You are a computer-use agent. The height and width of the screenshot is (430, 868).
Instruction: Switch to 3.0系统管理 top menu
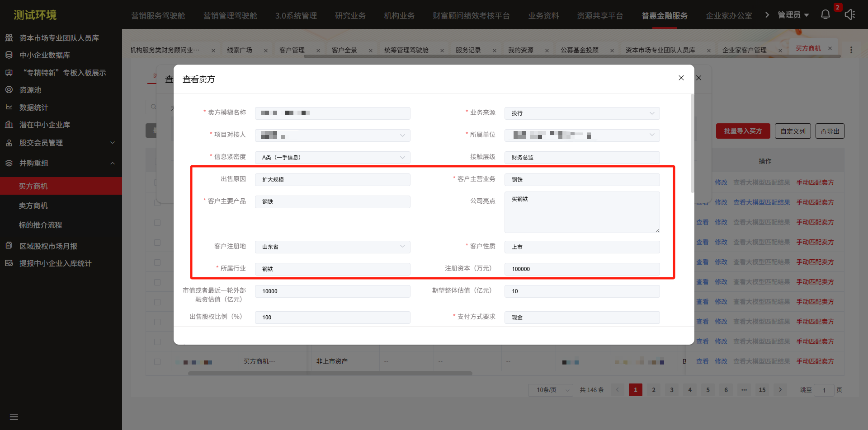click(296, 15)
